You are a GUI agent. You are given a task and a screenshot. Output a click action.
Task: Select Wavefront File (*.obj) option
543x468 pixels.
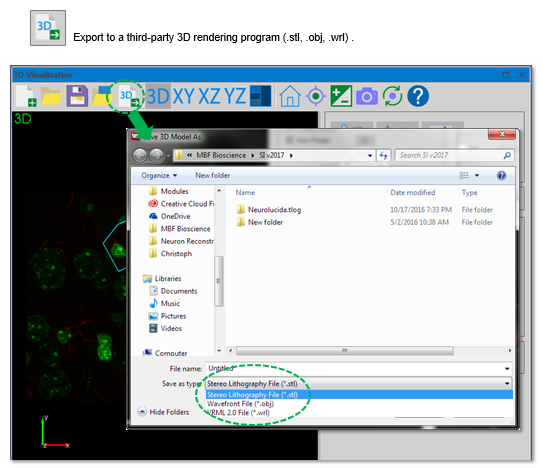pos(240,404)
